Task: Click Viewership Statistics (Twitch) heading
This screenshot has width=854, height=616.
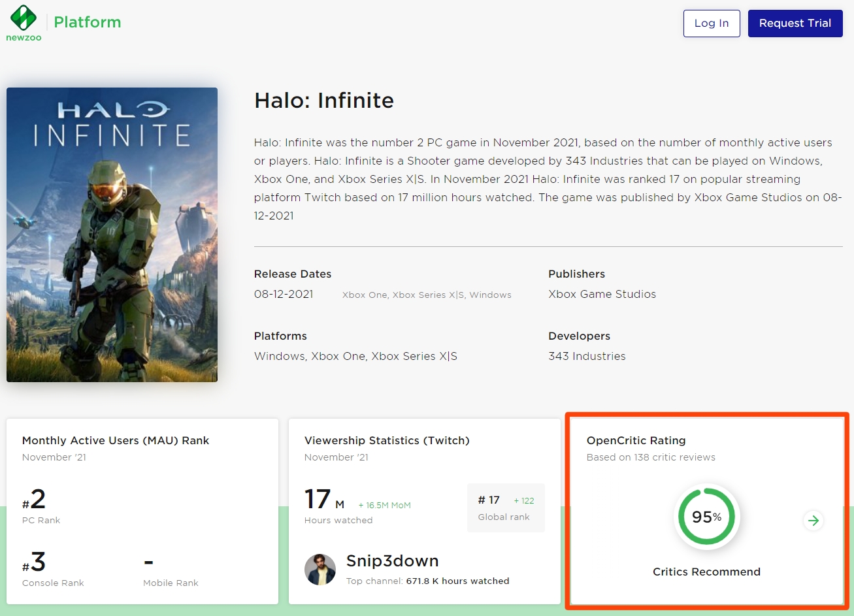Action: pyautogui.click(x=387, y=440)
